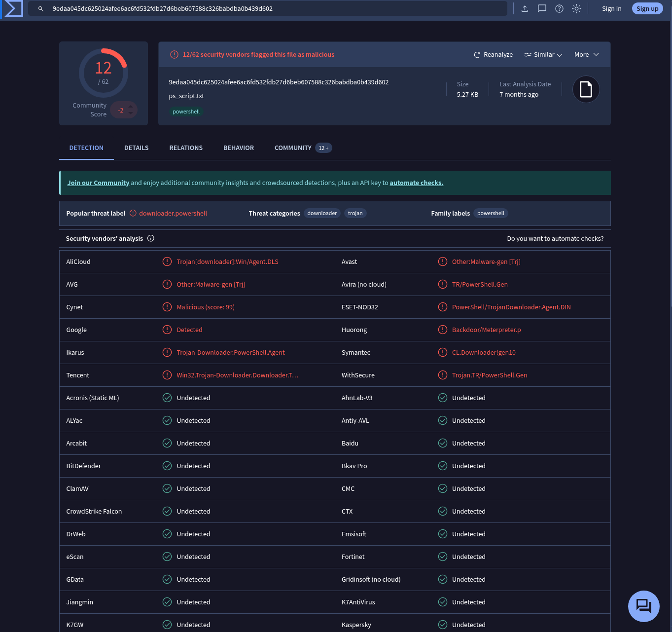Click the file hash text in summary card
Viewport: 672px width, 632px height.
click(x=279, y=82)
